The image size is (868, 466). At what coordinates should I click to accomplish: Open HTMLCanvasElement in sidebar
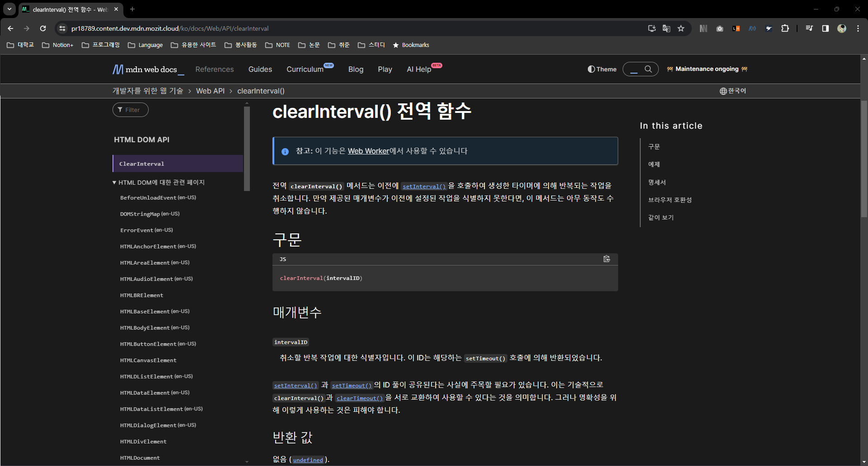point(148,360)
